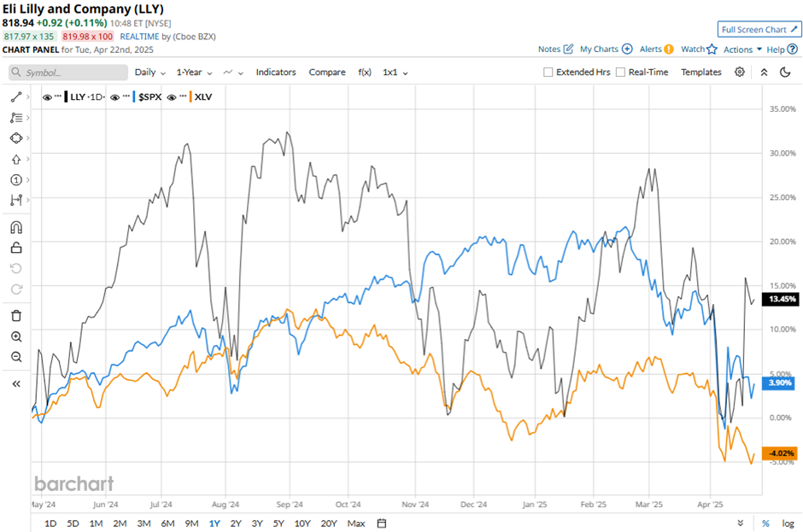Open the My Charts link
The height and width of the screenshot is (532, 803).
599,50
